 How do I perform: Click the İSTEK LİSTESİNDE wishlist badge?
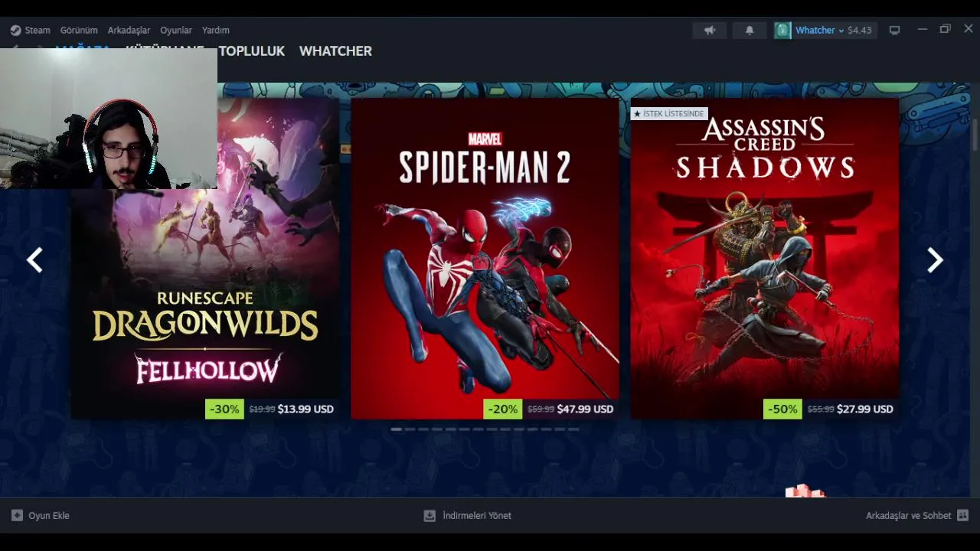pyautogui.click(x=669, y=114)
